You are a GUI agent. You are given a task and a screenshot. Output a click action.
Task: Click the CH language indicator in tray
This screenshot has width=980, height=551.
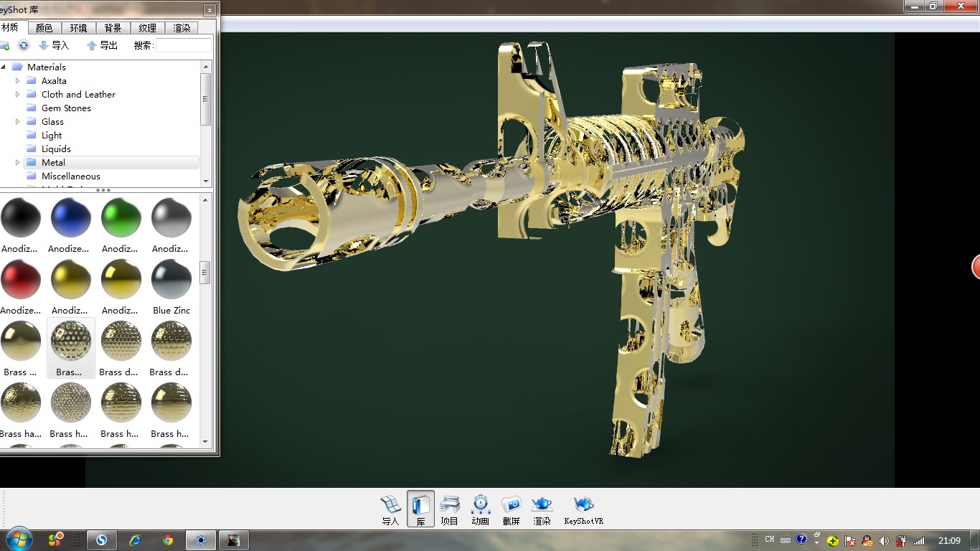(x=769, y=540)
